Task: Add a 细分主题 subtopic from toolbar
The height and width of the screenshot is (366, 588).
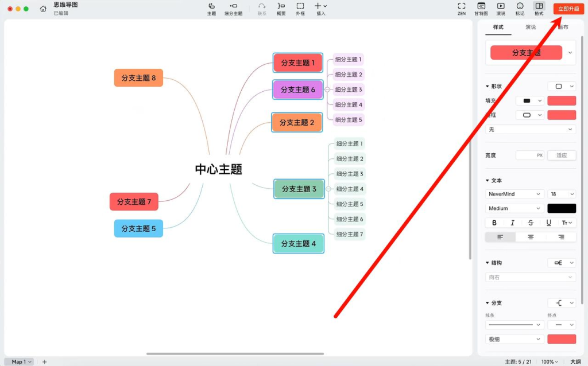Action: coord(233,9)
